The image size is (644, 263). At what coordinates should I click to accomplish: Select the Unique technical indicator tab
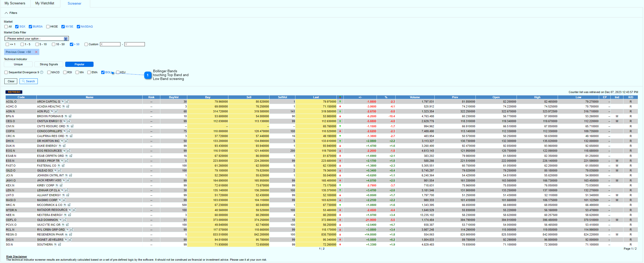click(x=18, y=64)
